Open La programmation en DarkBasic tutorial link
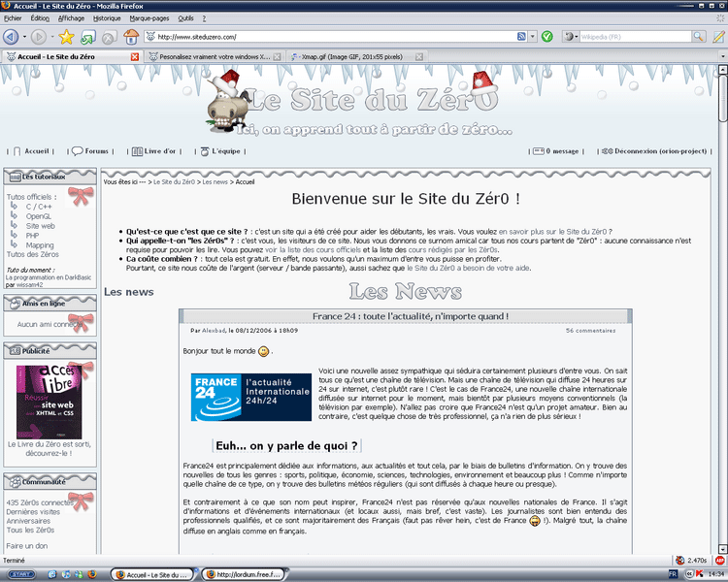 pos(49,277)
